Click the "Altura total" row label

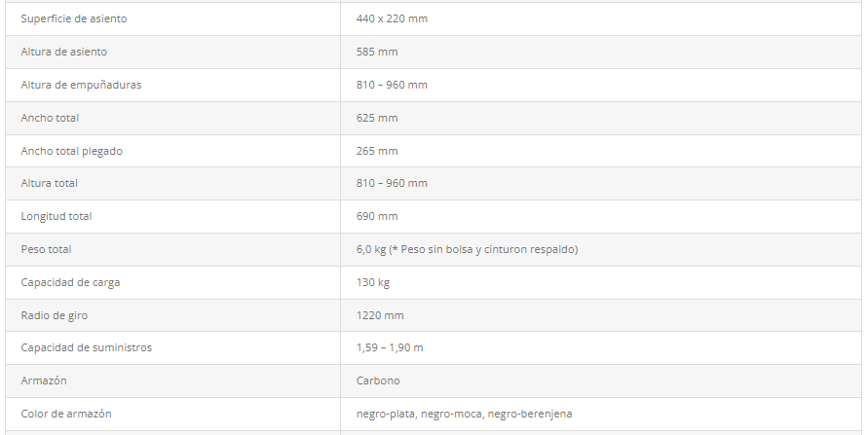[50, 184]
